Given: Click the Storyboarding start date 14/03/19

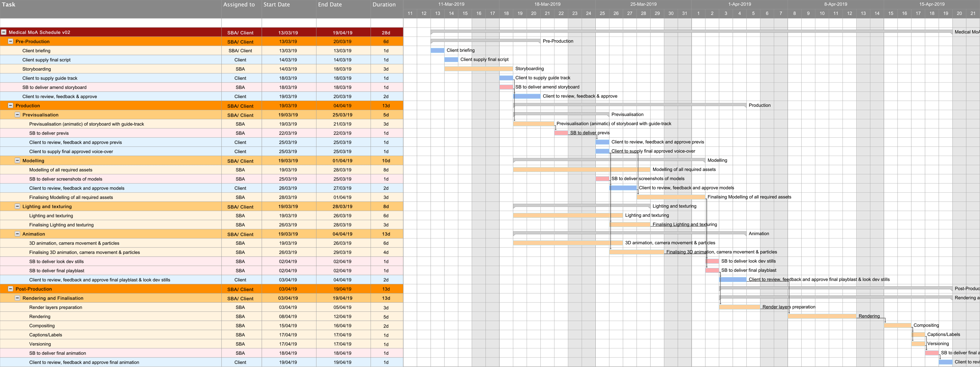Looking at the screenshot, I should click(x=288, y=69).
